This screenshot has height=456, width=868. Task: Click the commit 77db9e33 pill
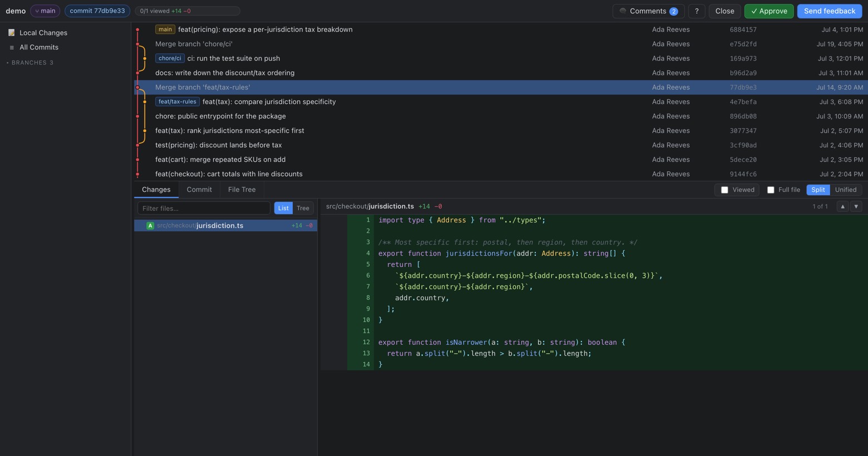coord(97,11)
